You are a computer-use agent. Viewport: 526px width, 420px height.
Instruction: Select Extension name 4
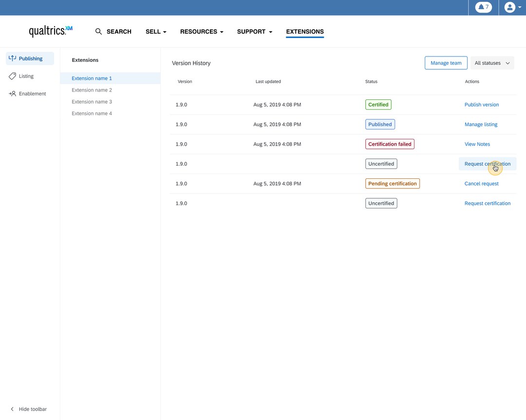coord(92,114)
